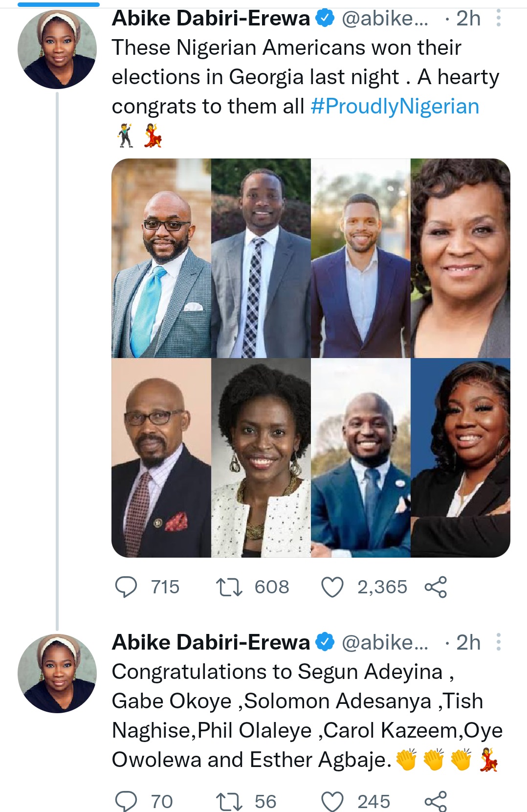Like the tweet with 245 likes
Screen dimensions: 527x812
click(332, 801)
